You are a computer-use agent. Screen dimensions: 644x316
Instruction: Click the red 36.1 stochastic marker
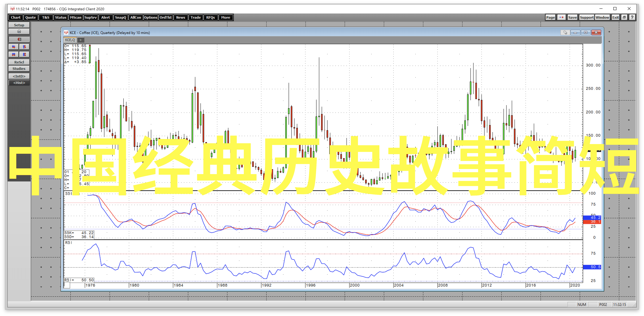(x=592, y=222)
